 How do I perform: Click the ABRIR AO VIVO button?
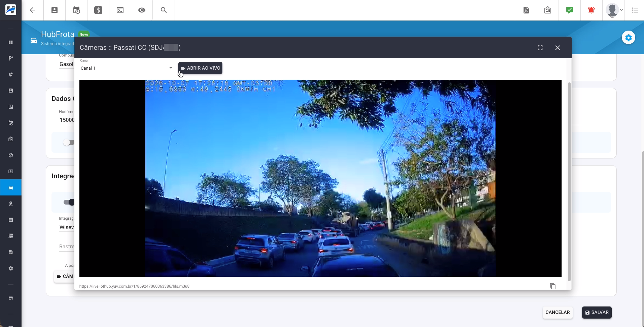[201, 68]
